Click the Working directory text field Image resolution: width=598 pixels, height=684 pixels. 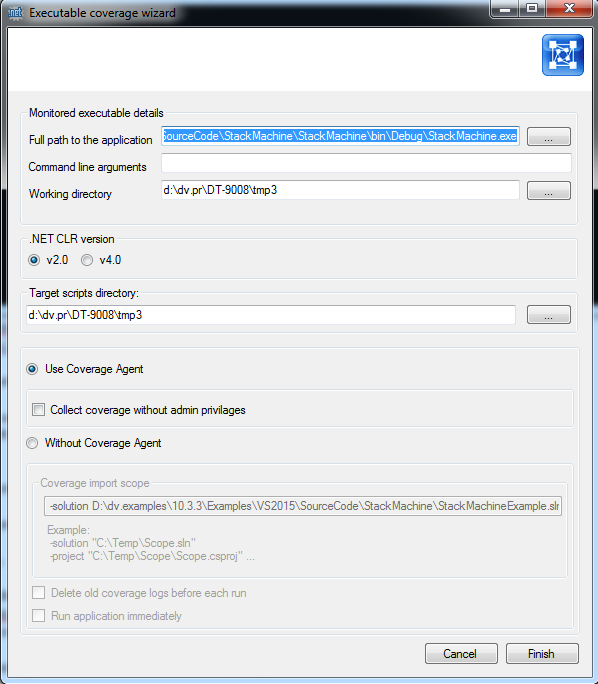click(x=340, y=190)
